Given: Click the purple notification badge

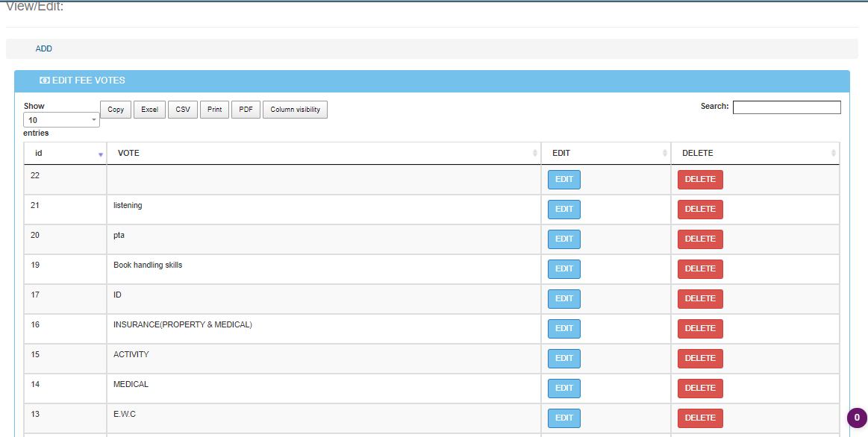Looking at the screenshot, I should click(x=856, y=418).
